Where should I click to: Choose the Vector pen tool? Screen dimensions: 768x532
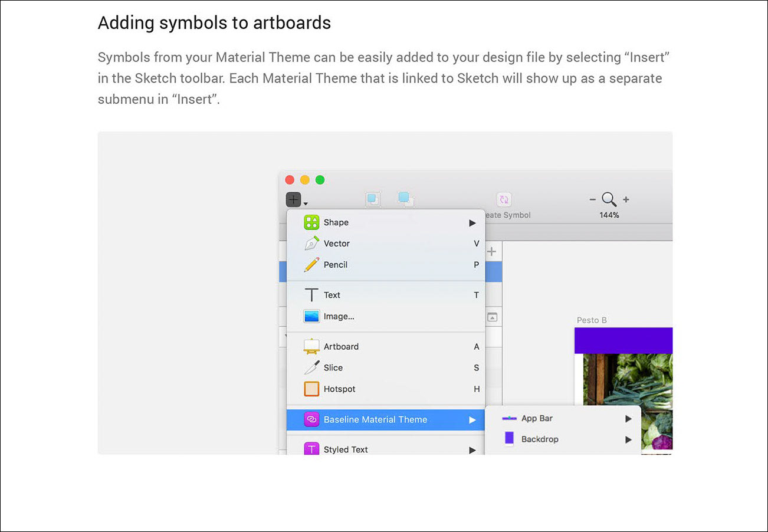(x=311, y=244)
